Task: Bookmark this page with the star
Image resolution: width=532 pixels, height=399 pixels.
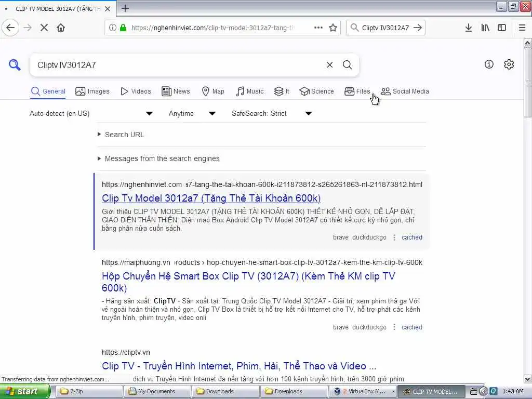Action: tap(333, 28)
